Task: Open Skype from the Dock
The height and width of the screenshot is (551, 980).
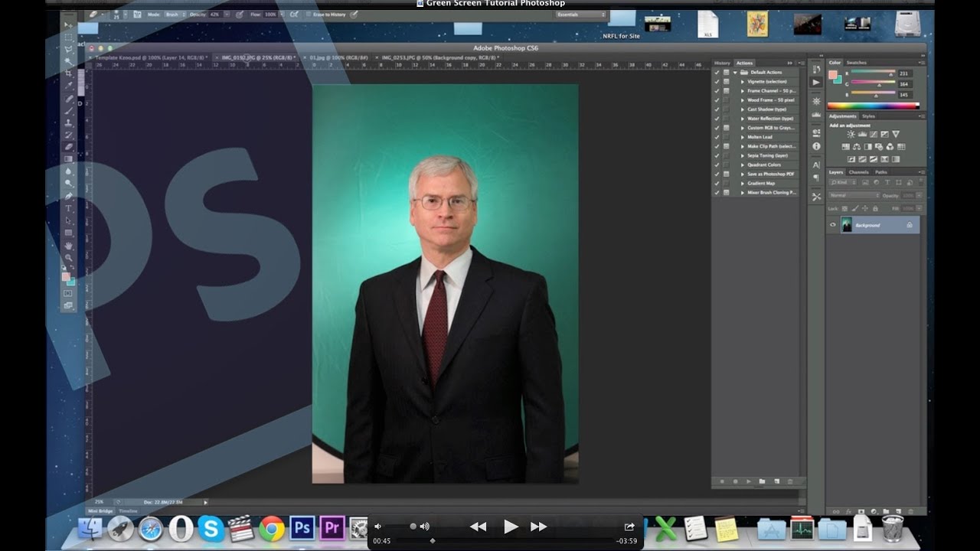Action: (x=211, y=529)
